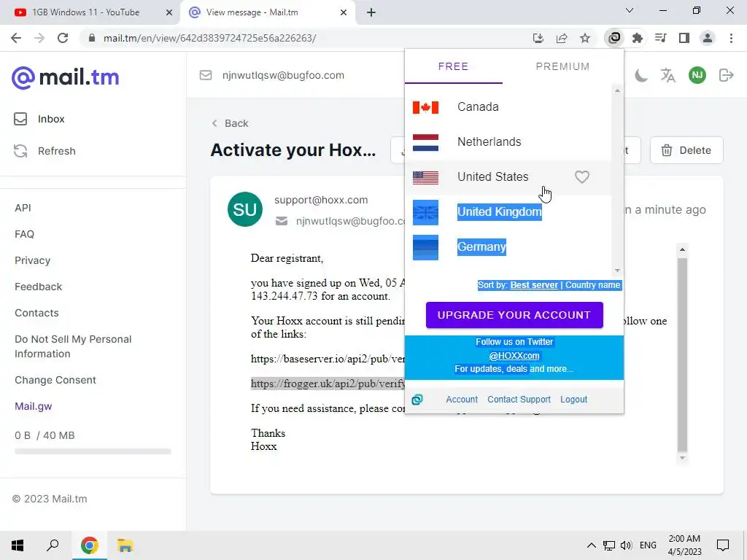This screenshot has width=747, height=560.
Task: Bookmark this page with the star icon
Action: coord(585,38)
